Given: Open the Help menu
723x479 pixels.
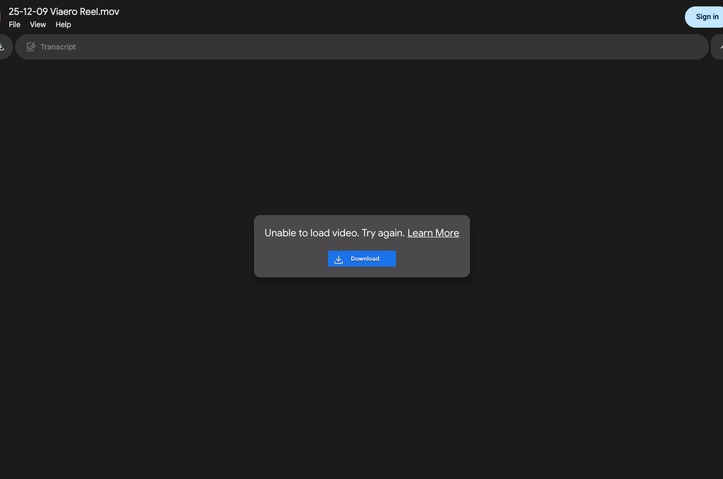Looking at the screenshot, I should click(x=63, y=24).
